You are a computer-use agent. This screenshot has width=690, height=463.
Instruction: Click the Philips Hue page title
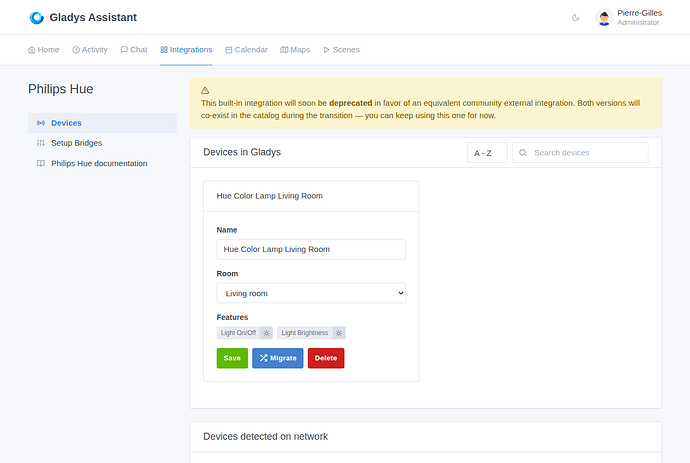tap(61, 89)
